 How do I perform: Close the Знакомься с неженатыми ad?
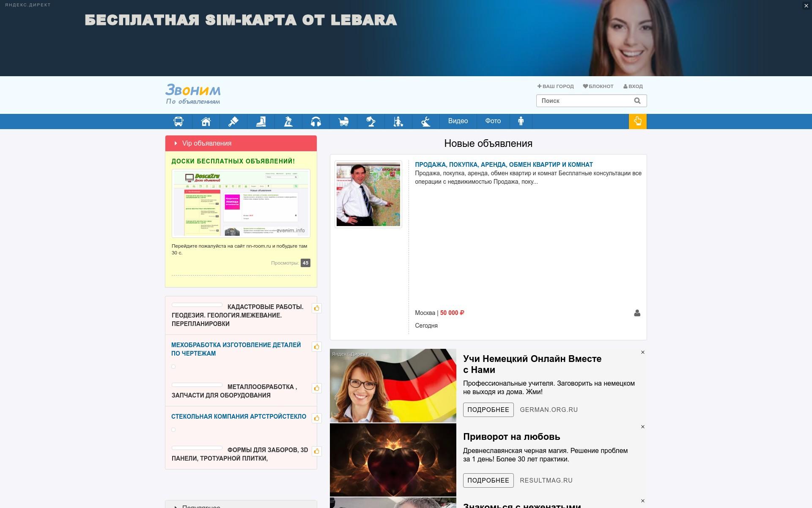tap(643, 501)
